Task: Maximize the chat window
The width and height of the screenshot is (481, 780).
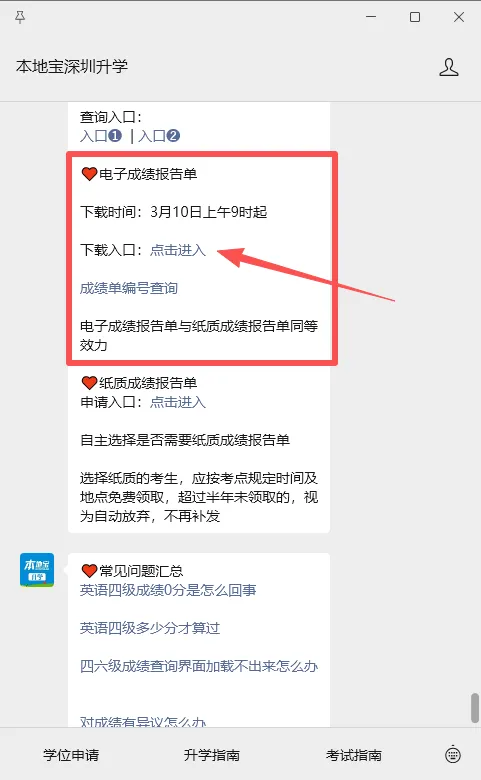Action: (415, 17)
